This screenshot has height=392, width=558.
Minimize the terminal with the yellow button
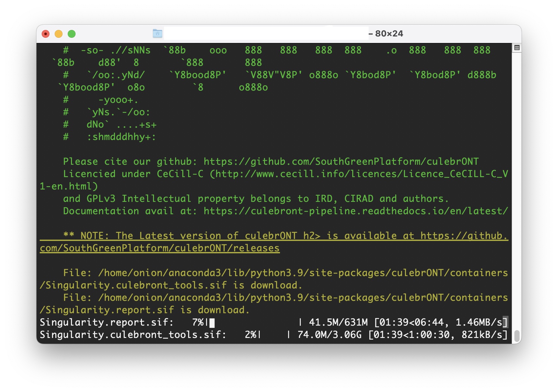59,34
